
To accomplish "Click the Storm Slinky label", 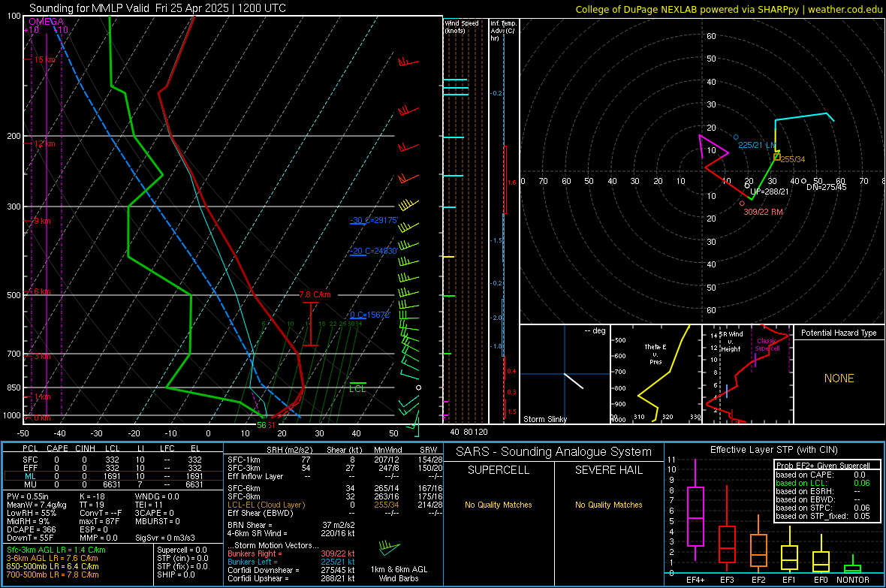I will coord(545,419).
